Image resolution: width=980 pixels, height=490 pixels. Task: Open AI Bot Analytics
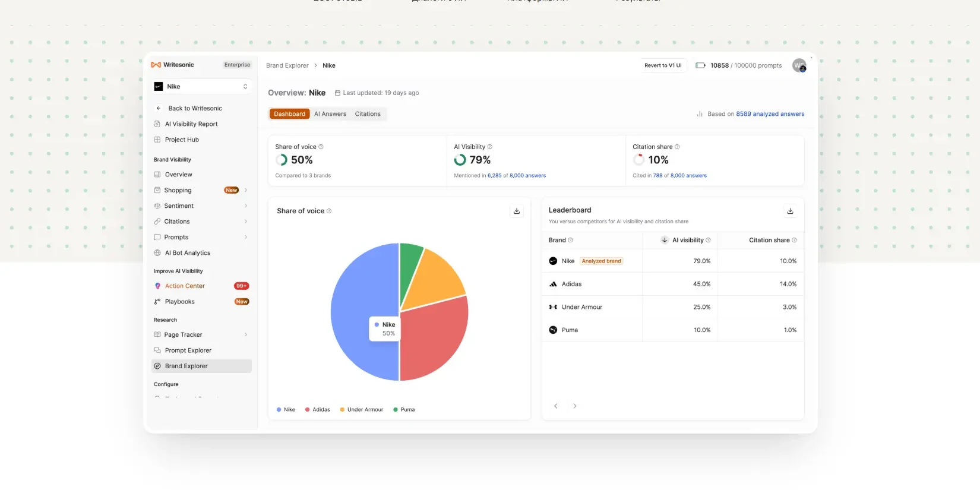[188, 253]
